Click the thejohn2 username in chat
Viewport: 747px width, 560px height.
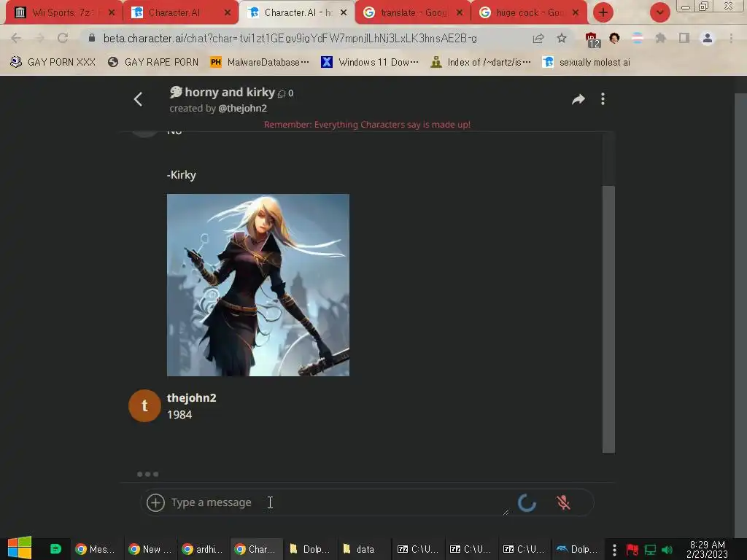192,397
